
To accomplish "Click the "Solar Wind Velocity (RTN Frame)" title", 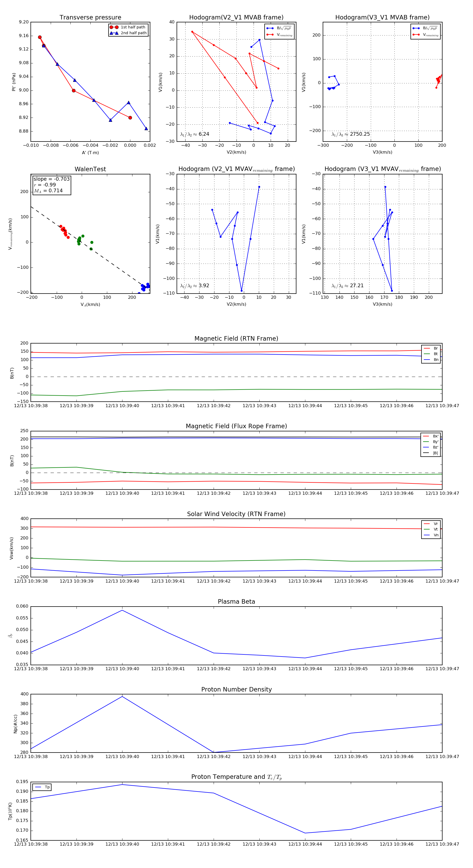I will click(x=236, y=514).
